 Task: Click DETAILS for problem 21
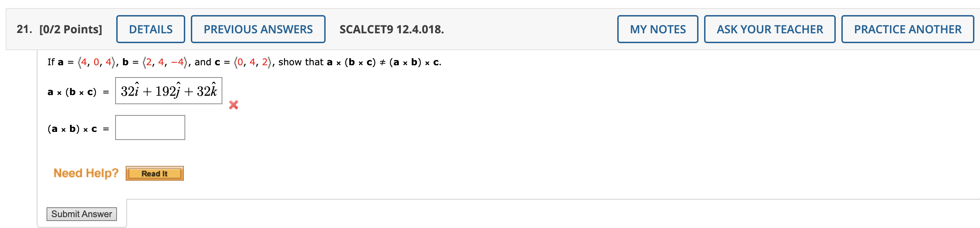(x=150, y=29)
